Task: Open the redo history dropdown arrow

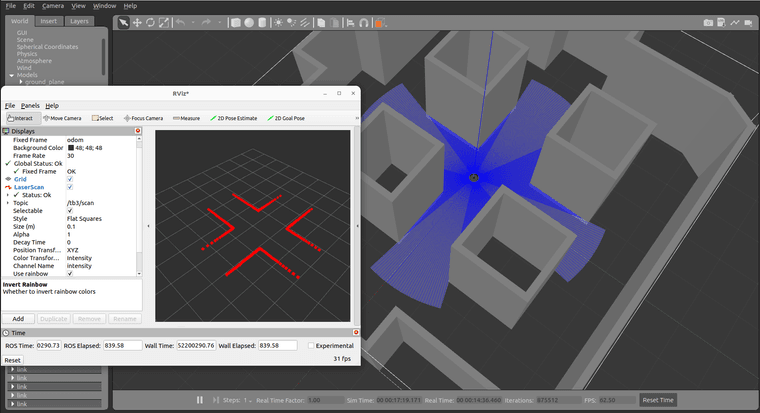Action: 219,22
